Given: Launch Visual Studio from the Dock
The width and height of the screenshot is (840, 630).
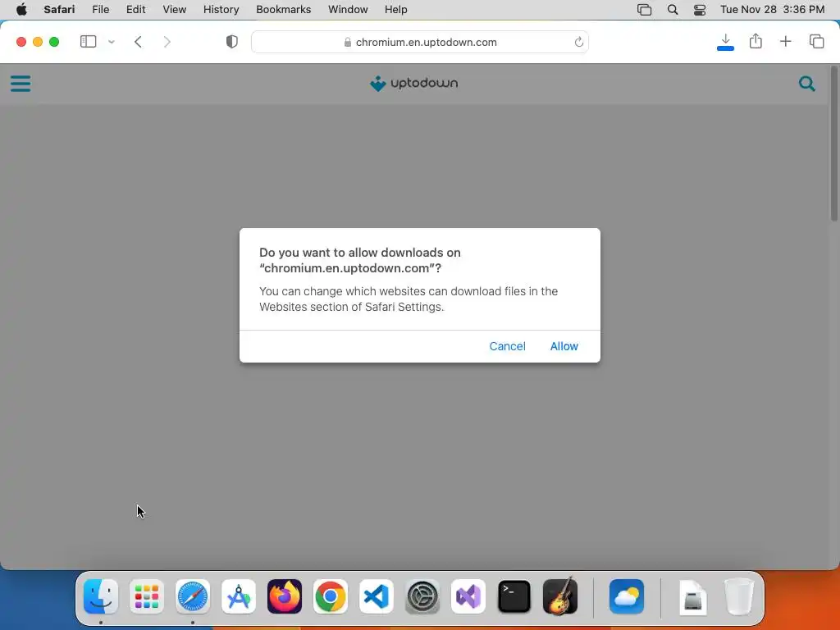Looking at the screenshot, I should (x=468, y=596).
